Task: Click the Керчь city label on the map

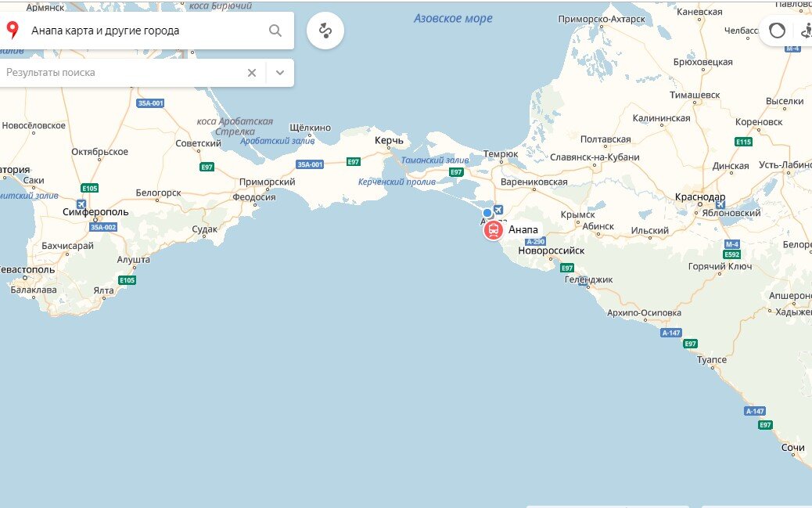Action: click(389, 140)
